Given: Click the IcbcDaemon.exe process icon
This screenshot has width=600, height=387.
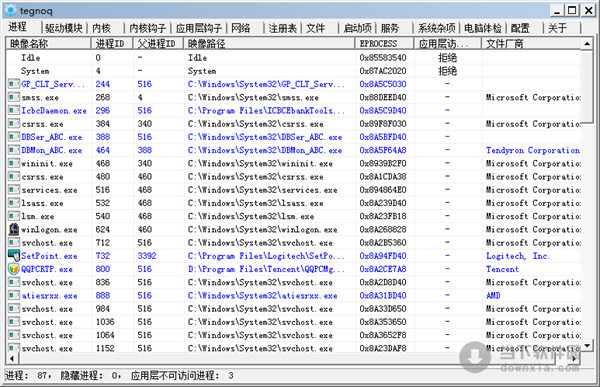Looking at the screenshot, I should point(14,111).
